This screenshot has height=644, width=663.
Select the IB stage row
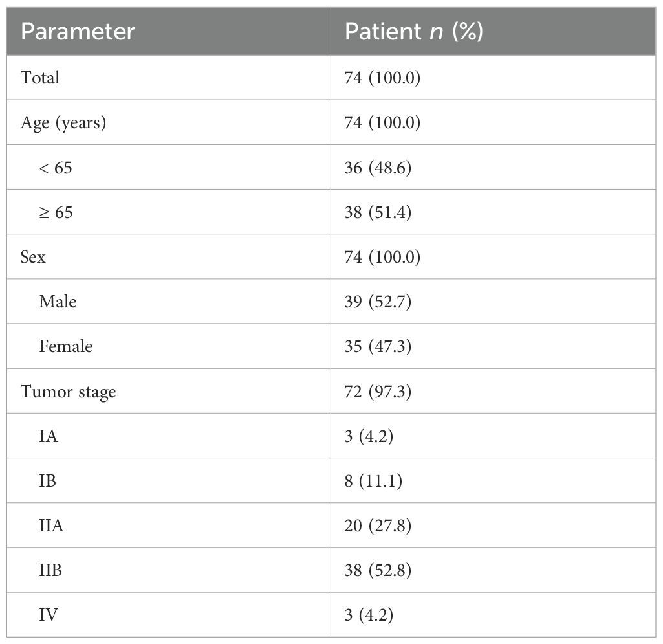click(48, 481)
